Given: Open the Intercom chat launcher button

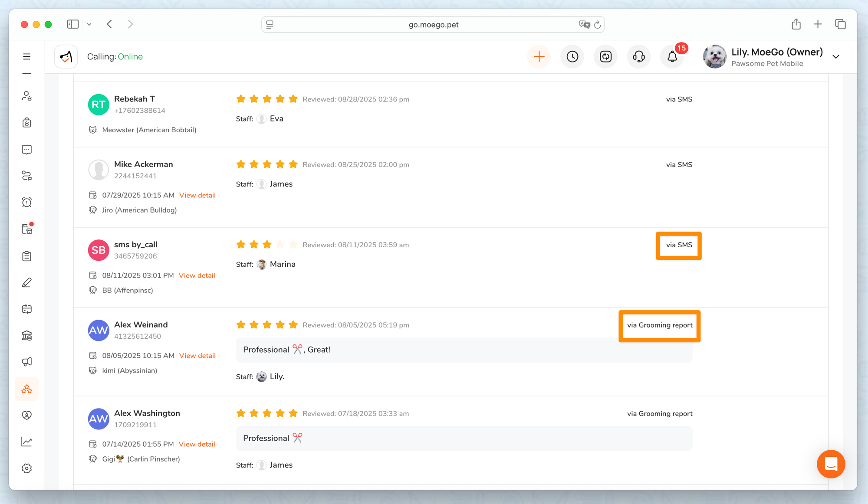Looking at the screenshot, I should pyautogui.click(x=831, y=464).
